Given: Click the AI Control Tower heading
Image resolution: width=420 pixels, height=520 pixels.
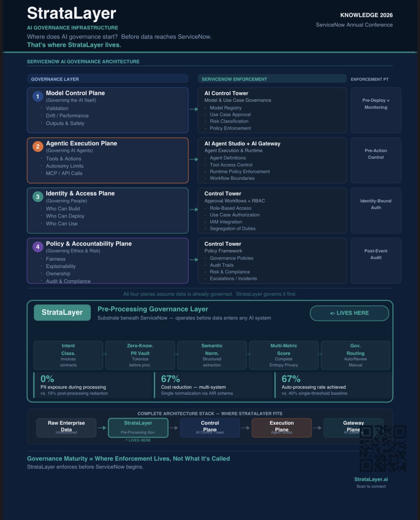Looking at the screenshot, I should (x=226, y=93).
